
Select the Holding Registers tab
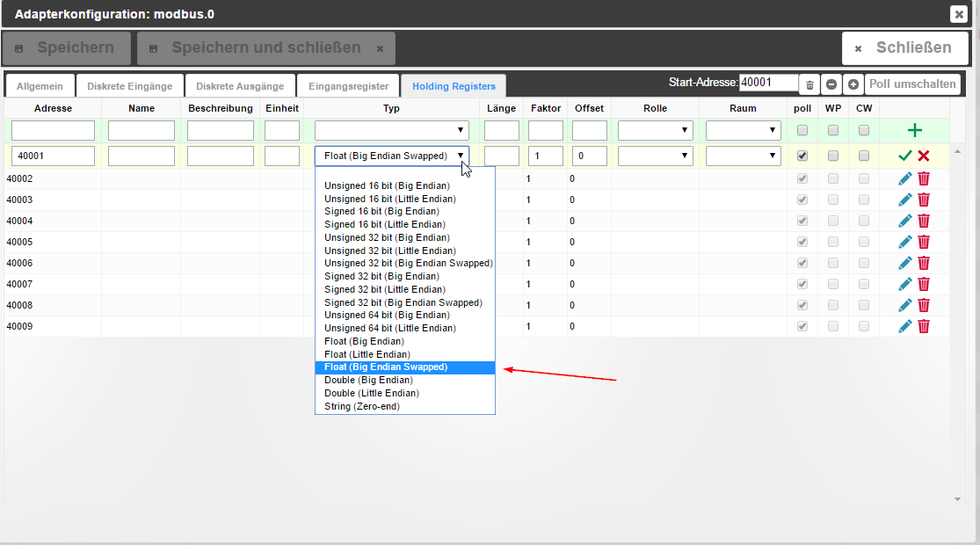tap(454, 86)
